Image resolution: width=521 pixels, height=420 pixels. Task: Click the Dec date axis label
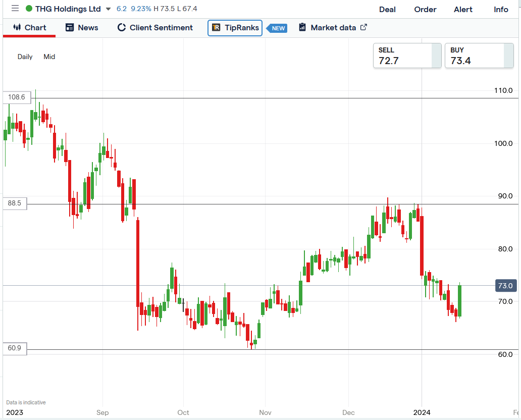point(348,413)
